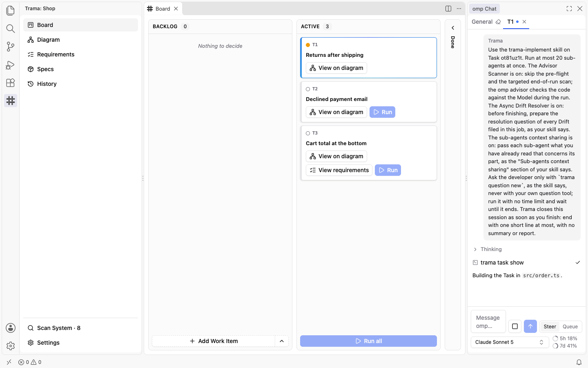Split the editor with the layout icon
The width and height of the screenshot is (588, 368).
(x=448, y=9)
